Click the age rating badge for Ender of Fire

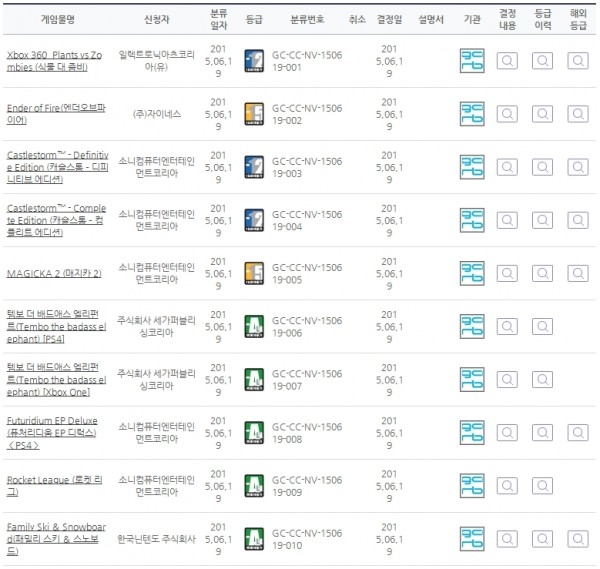pos(253,114)
